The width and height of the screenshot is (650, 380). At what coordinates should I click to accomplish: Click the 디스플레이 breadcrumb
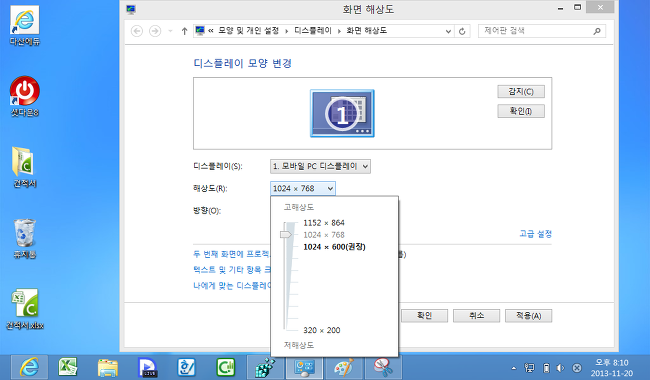(x=313, y=31)
